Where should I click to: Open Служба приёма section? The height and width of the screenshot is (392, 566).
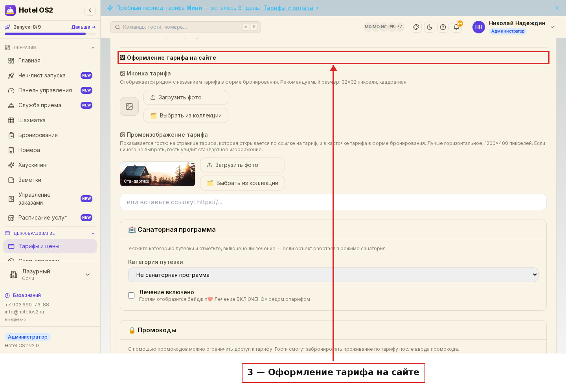click(x=50, y=105)
